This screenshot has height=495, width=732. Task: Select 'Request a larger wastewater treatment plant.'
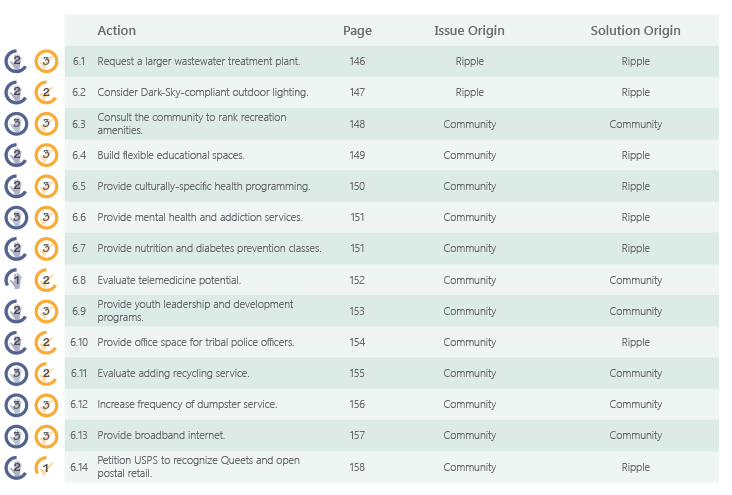click(199, 61)
